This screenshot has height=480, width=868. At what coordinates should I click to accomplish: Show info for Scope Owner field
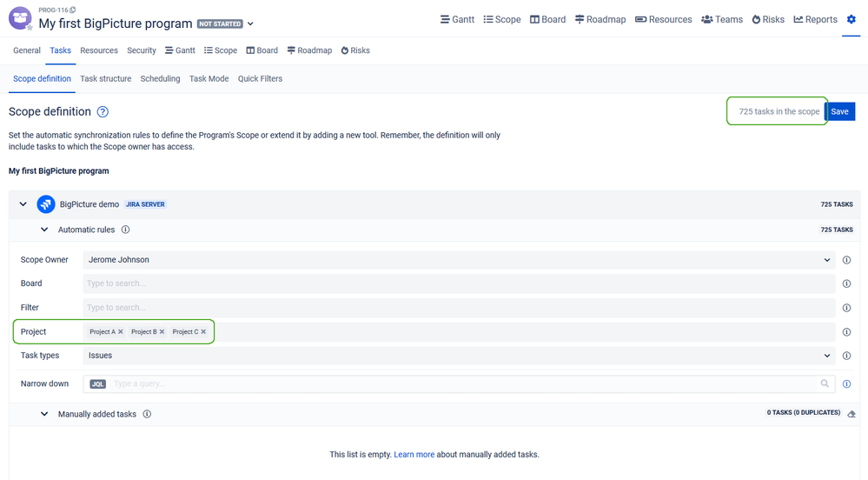[x=846, y=260]
